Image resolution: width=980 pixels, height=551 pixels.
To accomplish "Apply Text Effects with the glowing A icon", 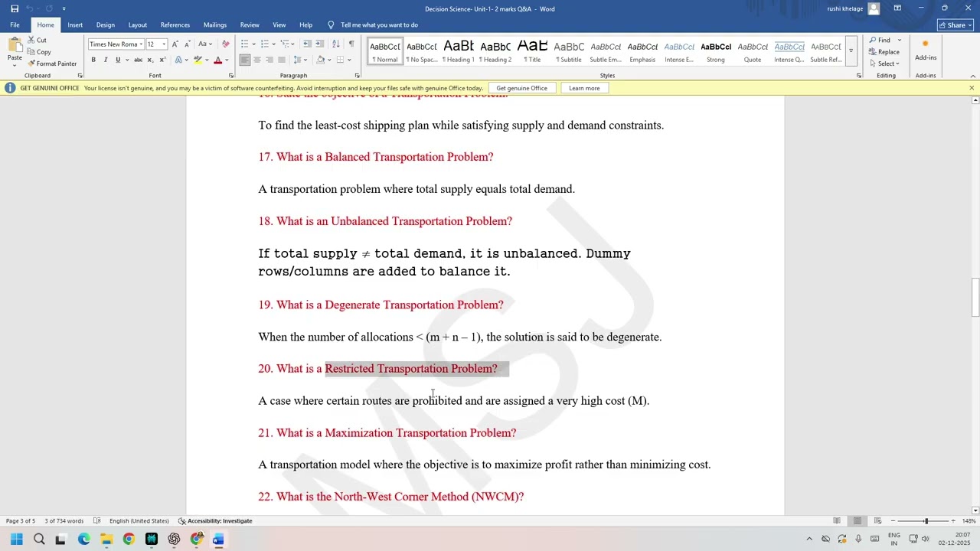I will 178,60.
